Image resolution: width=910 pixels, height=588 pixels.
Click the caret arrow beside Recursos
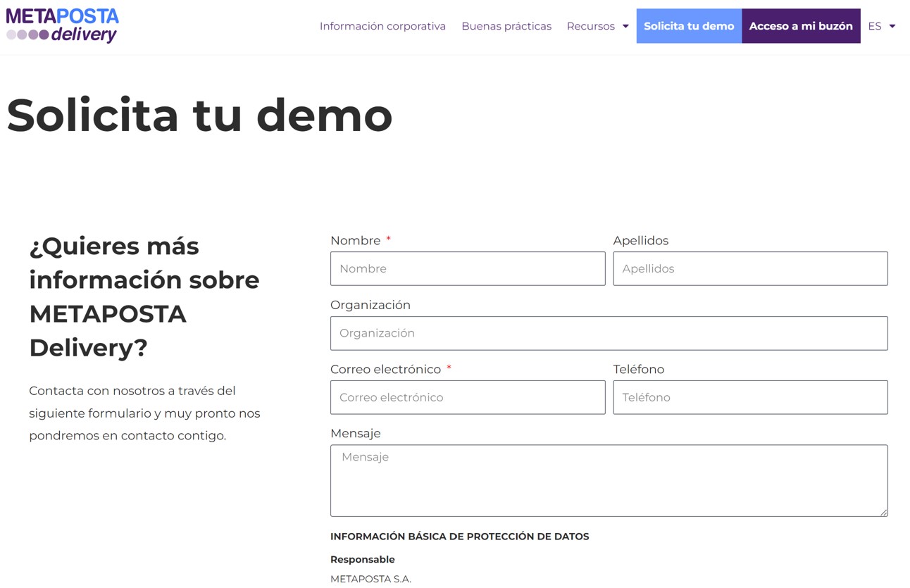coord(625,27)
